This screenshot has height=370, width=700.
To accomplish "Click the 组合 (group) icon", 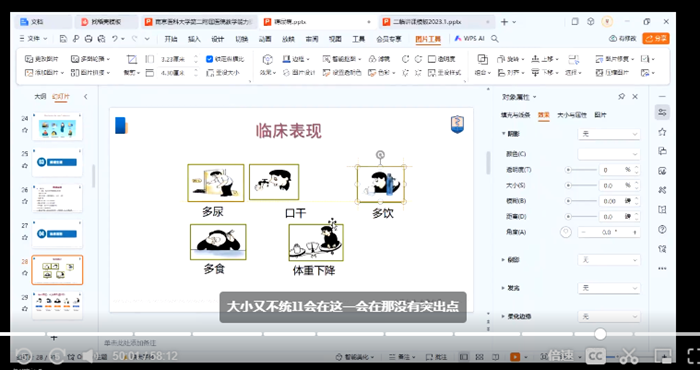I will point(483,59).
